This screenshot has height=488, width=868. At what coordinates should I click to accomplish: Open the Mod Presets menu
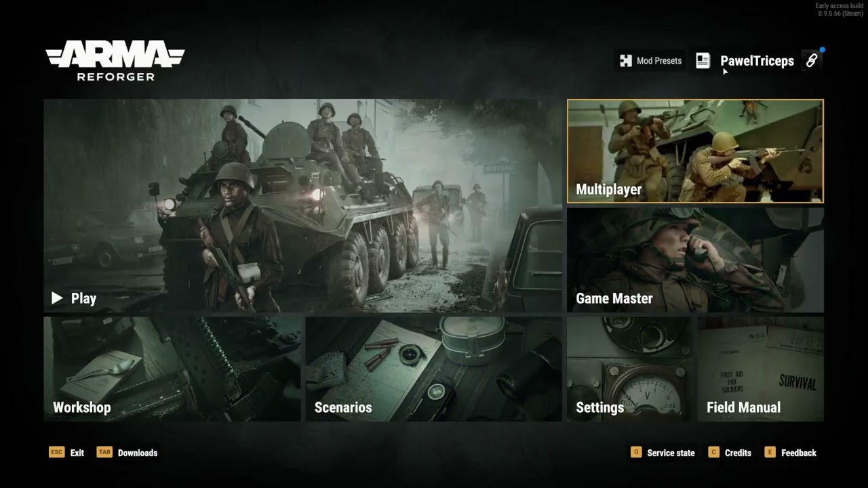(650, 61)
